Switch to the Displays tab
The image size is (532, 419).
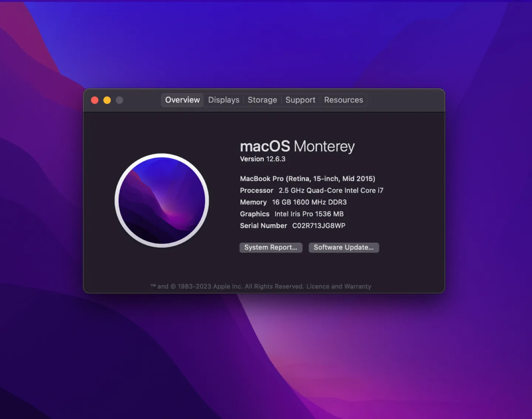(224, 100)
